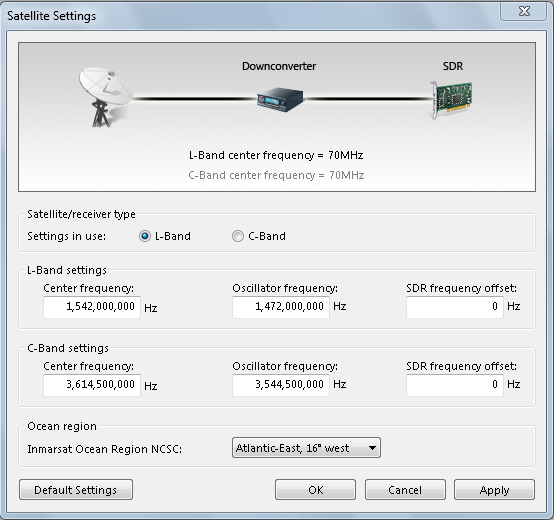Click the Cancel button
This screenshot has height=520, width=554.
coord(405,490)
